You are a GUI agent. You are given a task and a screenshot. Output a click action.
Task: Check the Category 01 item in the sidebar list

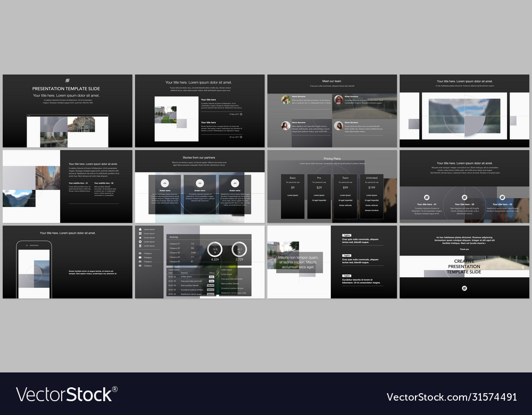(x=175, y=244)
